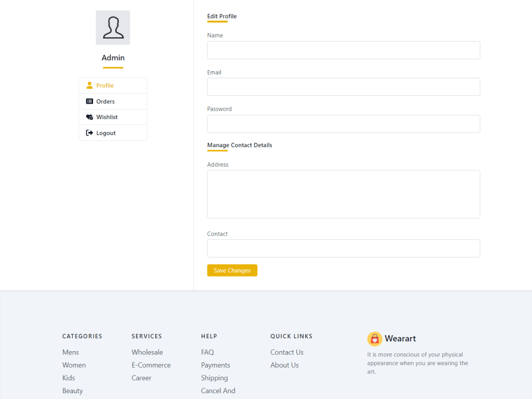
Task: Open the Payments help link
Action: point(215,365)
